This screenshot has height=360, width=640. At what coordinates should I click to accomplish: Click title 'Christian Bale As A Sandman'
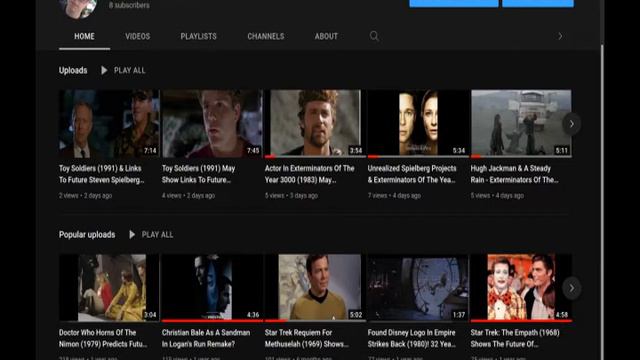click(x=206, y=338)
